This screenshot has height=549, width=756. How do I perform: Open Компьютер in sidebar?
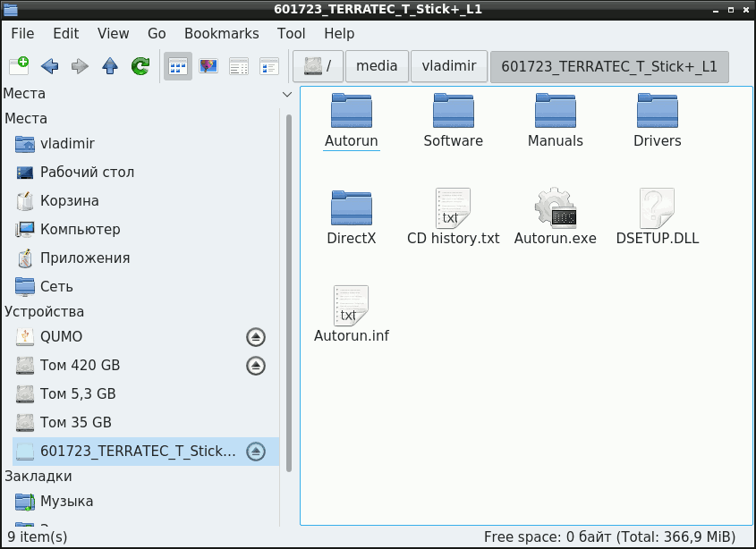(146, 230)
